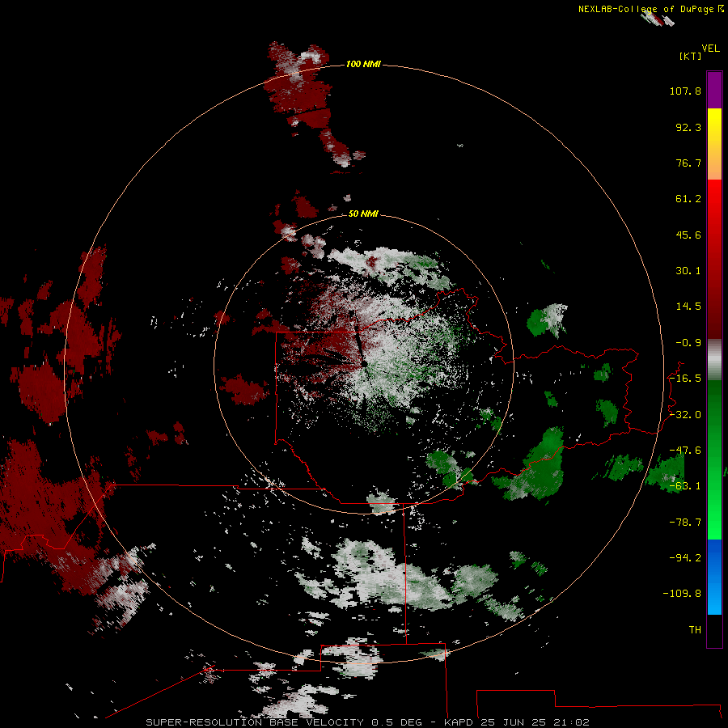Click the 45.6 legend value
The height and width of the screenshot is (728, 728).
pyautogui.click(x=688, y=235)
